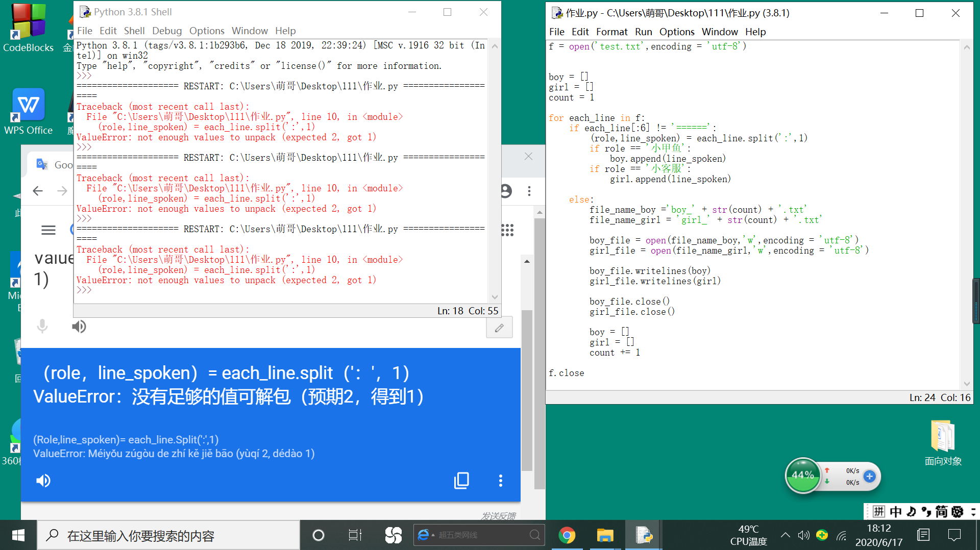Viewport: 980px width, 550px height.
Task: Close the browser tab with the X
Action: tap(528, 157)
